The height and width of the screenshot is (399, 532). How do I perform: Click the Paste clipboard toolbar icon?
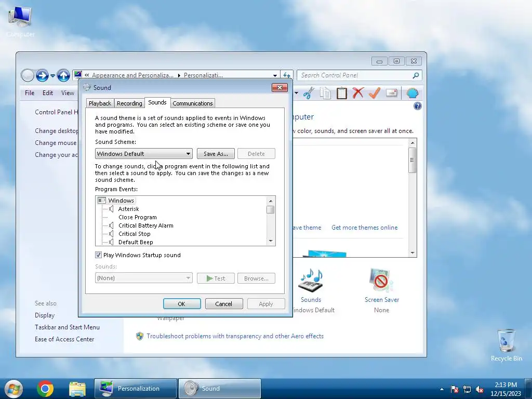pos(342,93)
